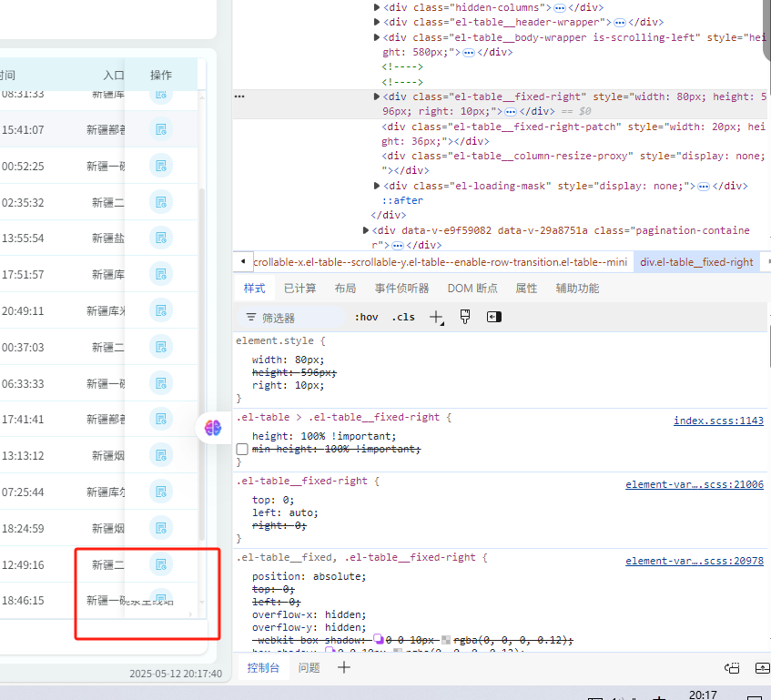
Task: Add new style rule with plus icon
Action: 436,318
